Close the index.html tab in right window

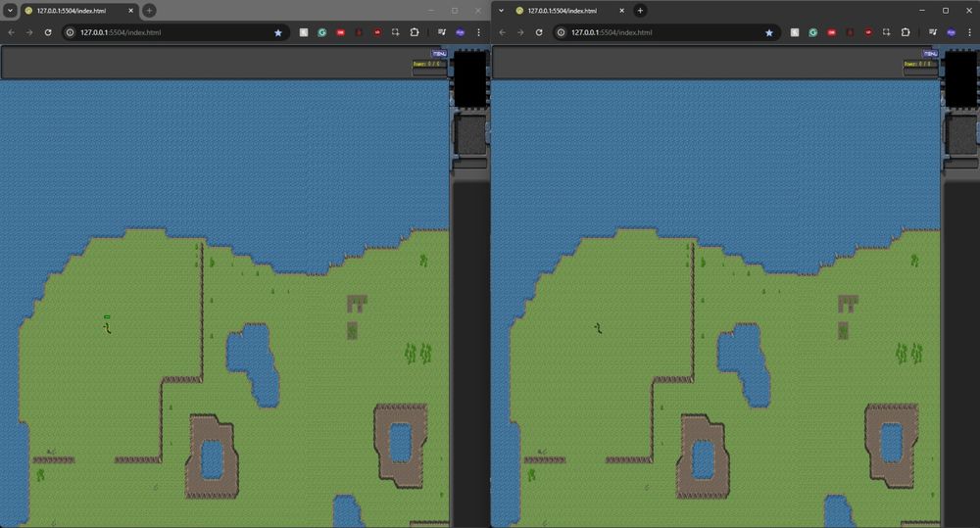pyautogui.click(x=622, y=11)
